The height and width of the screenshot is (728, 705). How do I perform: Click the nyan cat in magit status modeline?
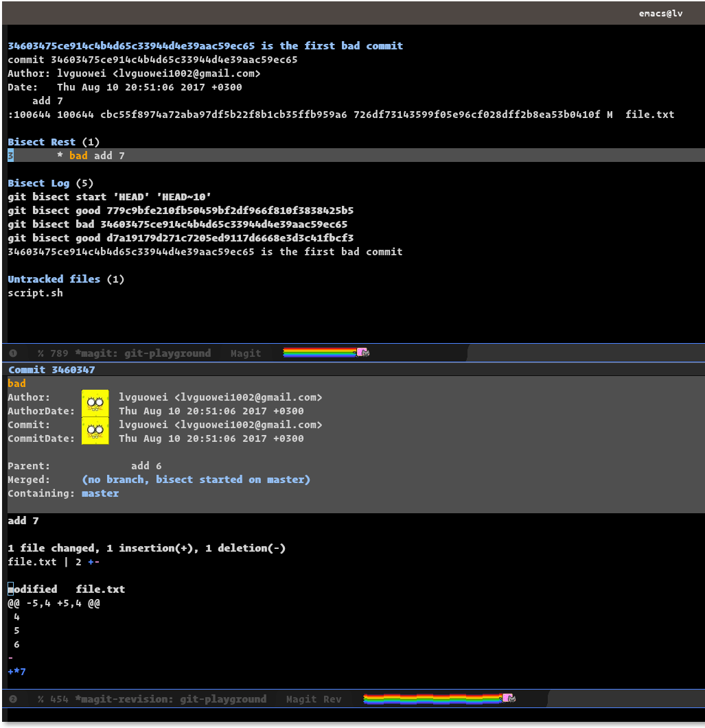point(363,353)
